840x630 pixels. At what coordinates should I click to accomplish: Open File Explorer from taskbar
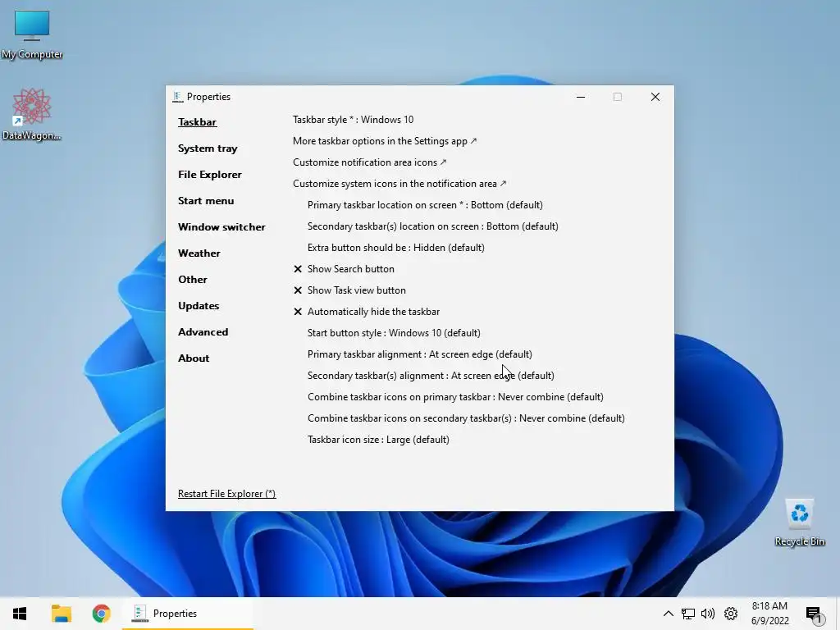coord(61,614)
